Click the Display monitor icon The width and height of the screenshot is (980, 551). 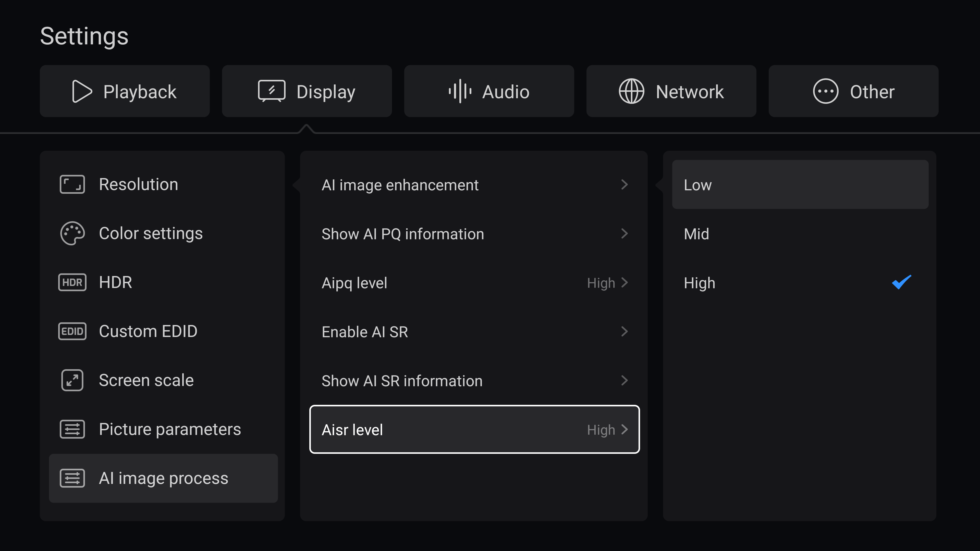272,91
